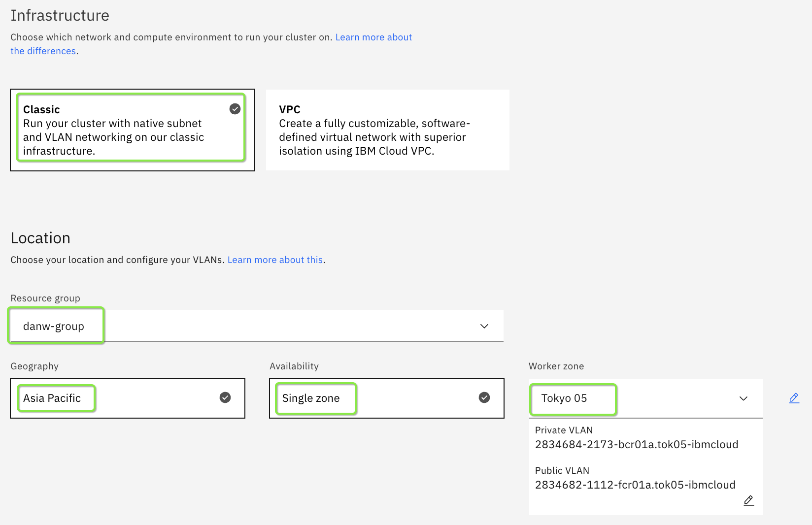
Task: Choose the Asia Pacific geography tile
Action: point(127,398)
